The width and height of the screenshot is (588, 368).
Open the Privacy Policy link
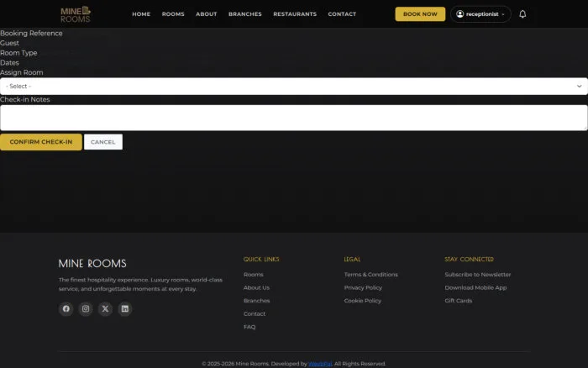[x=363, y=287]
